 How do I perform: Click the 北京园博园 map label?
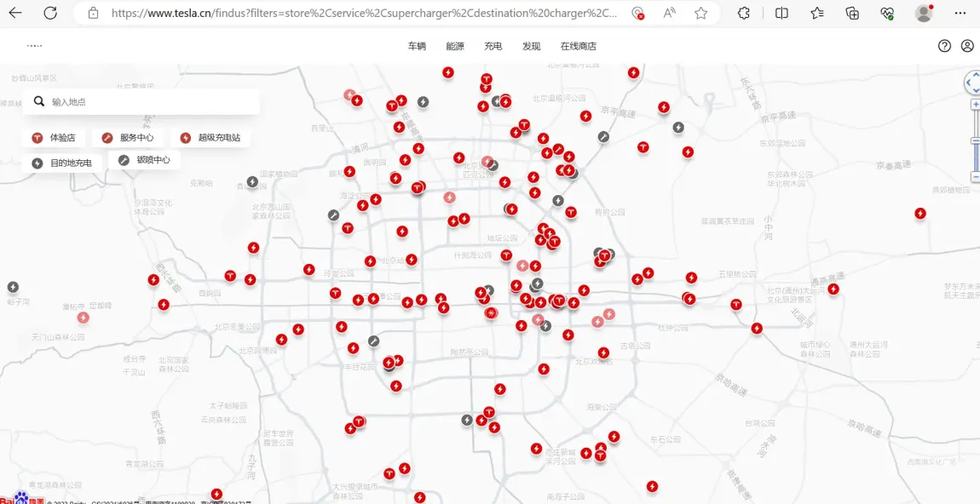259,351
